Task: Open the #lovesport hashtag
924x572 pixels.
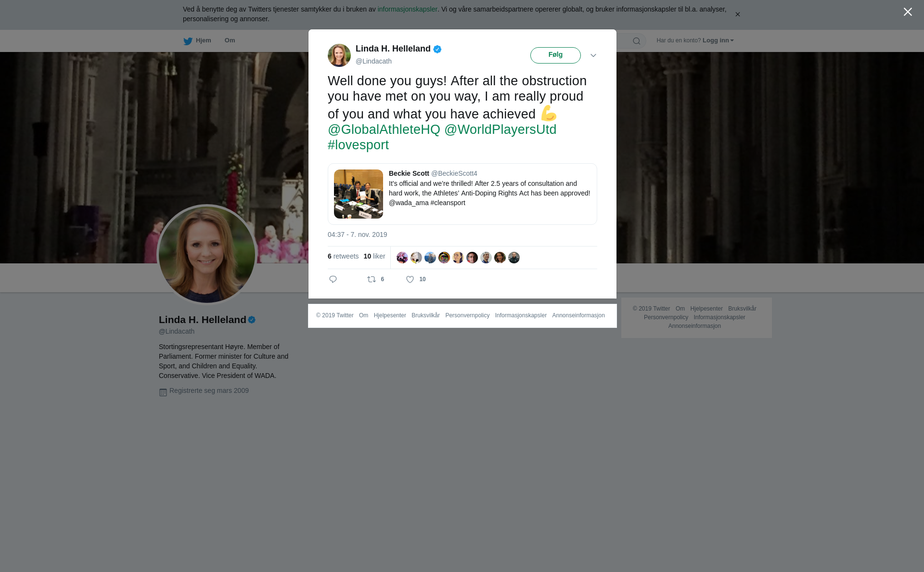Action: [358, 145]
